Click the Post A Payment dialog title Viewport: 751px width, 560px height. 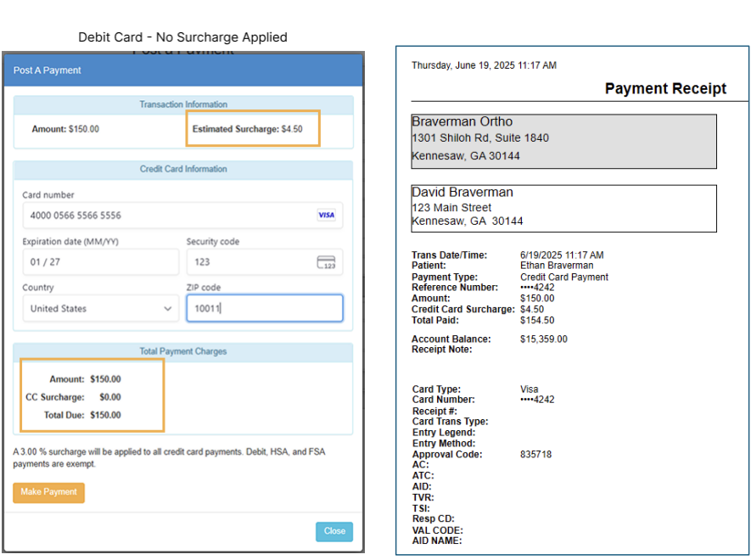[x=47, y=70]
